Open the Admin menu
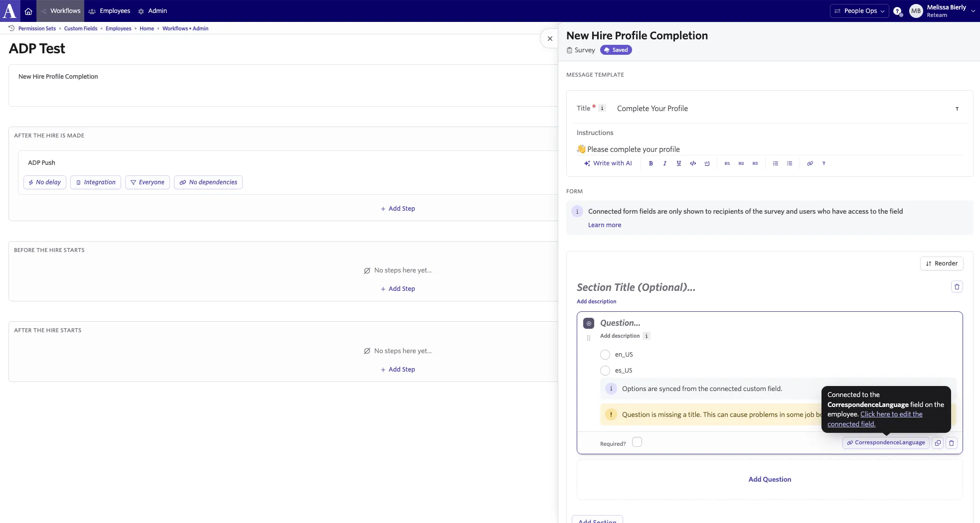The image size is (980, 523). 152,11
